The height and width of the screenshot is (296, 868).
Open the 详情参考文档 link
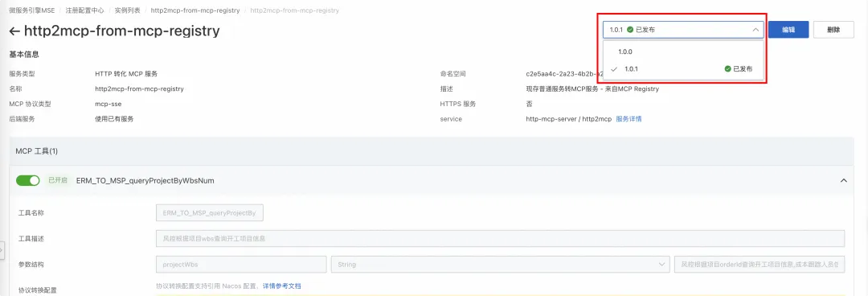(x=282, y=286)
